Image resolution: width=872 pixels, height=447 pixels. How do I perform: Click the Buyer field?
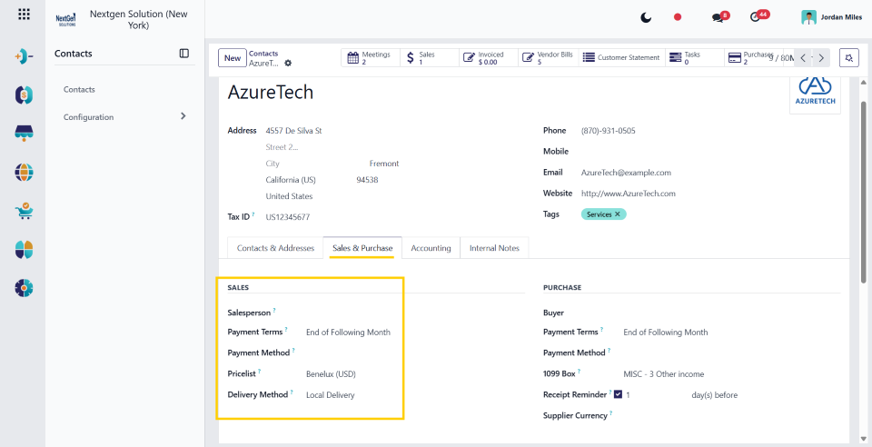[x=731, y=313]
